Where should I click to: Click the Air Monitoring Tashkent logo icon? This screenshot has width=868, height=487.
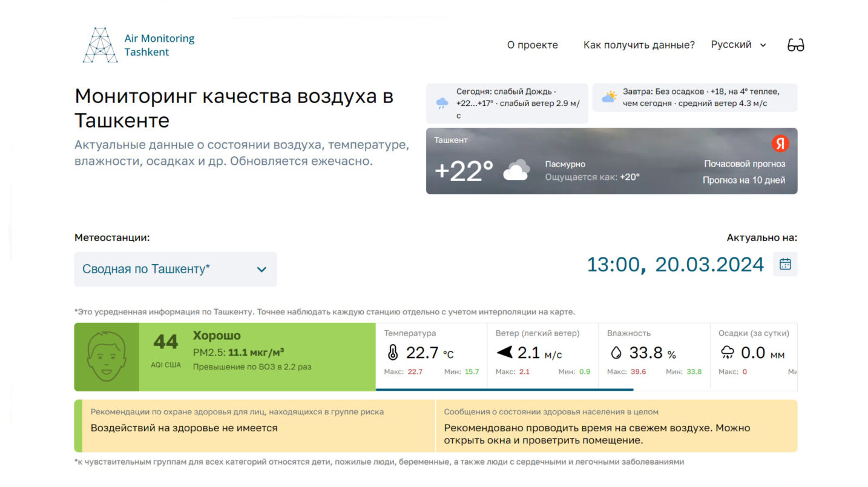[x=100, y=45]
